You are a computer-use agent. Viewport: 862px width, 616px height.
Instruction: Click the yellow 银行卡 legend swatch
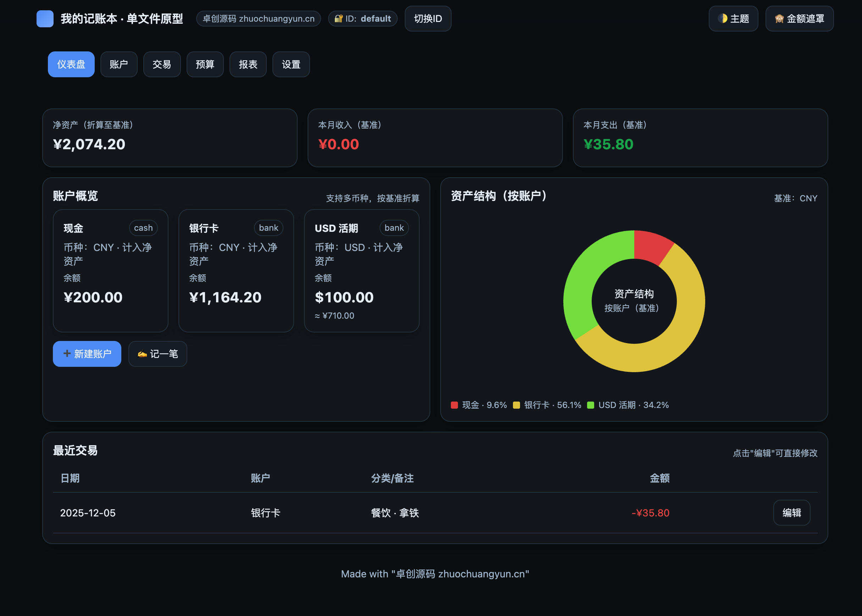[x=516, y=405]
